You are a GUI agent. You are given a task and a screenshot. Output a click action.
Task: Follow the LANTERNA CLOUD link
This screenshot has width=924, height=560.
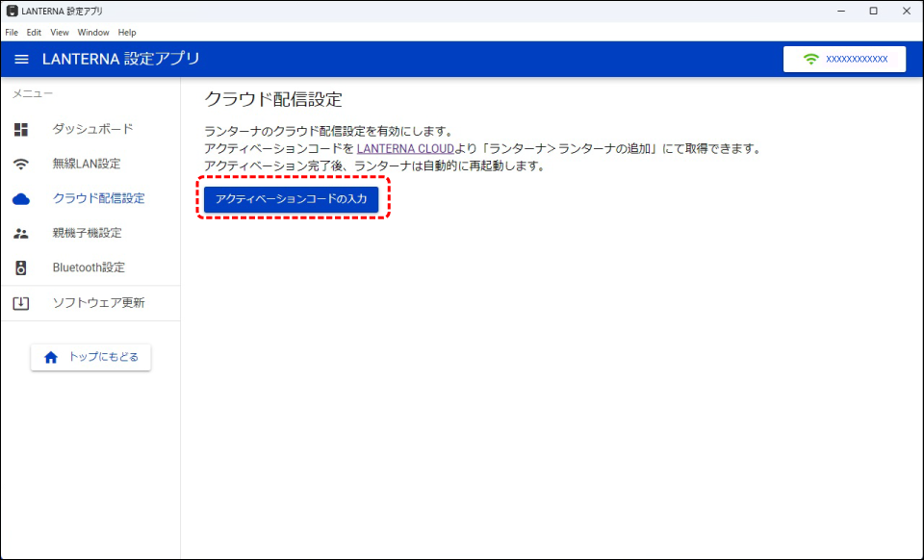click(x=404, y=149)
